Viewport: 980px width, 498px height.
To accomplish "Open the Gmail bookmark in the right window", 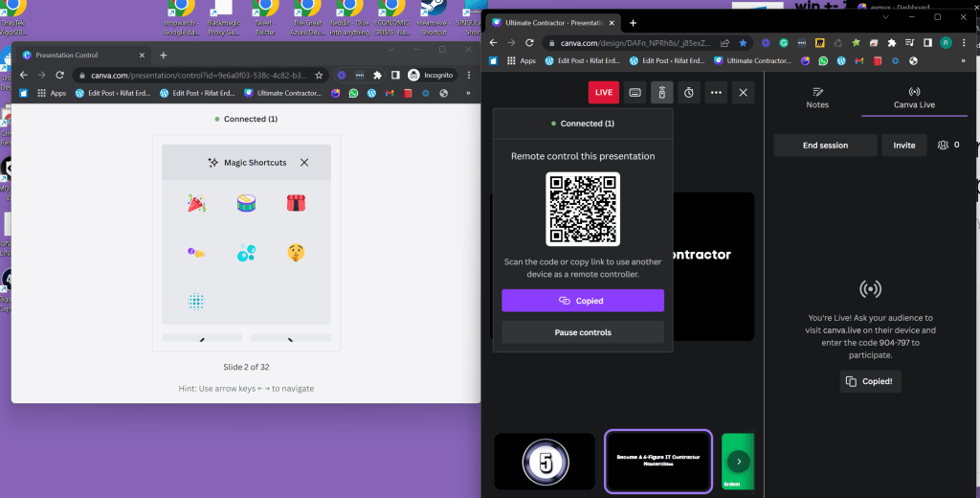I will 859,60.
